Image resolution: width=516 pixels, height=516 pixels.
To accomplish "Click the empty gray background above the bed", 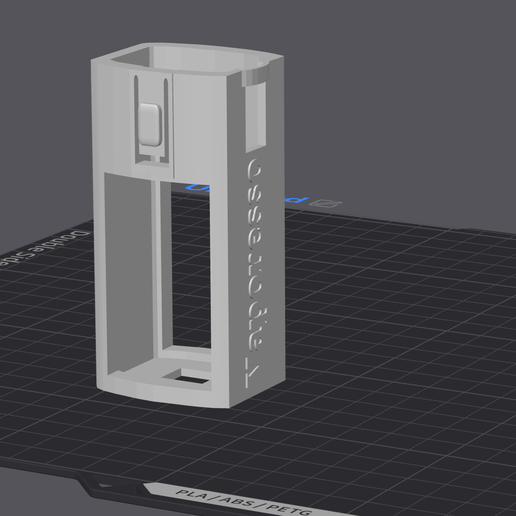I will click(x=383, y=100).
